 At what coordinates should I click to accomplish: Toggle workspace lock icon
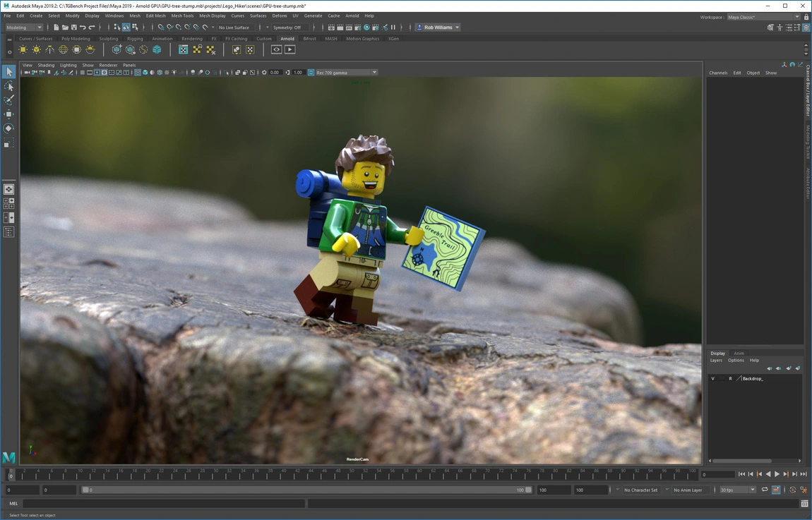point(806,17)
